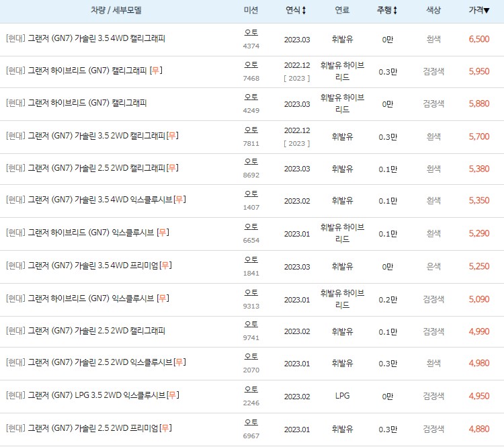
Task: Click the price 5,700
Action: (479, 136)
